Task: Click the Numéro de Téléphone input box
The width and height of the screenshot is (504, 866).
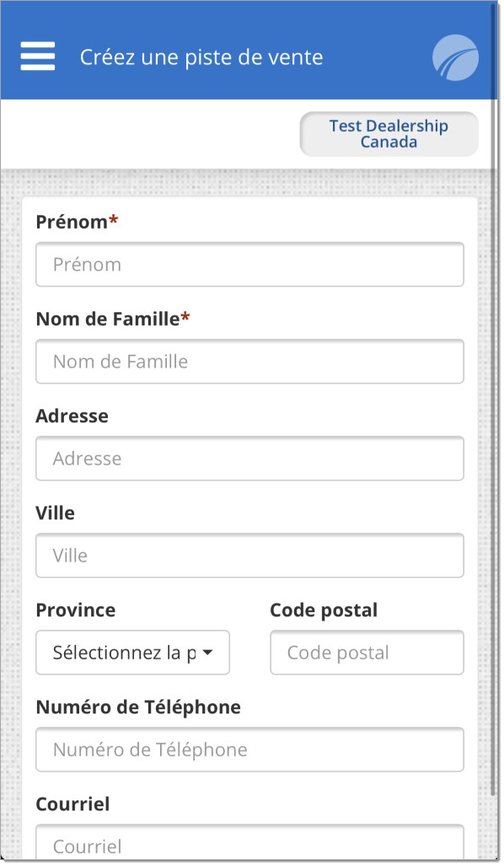Action: [249, 750]
